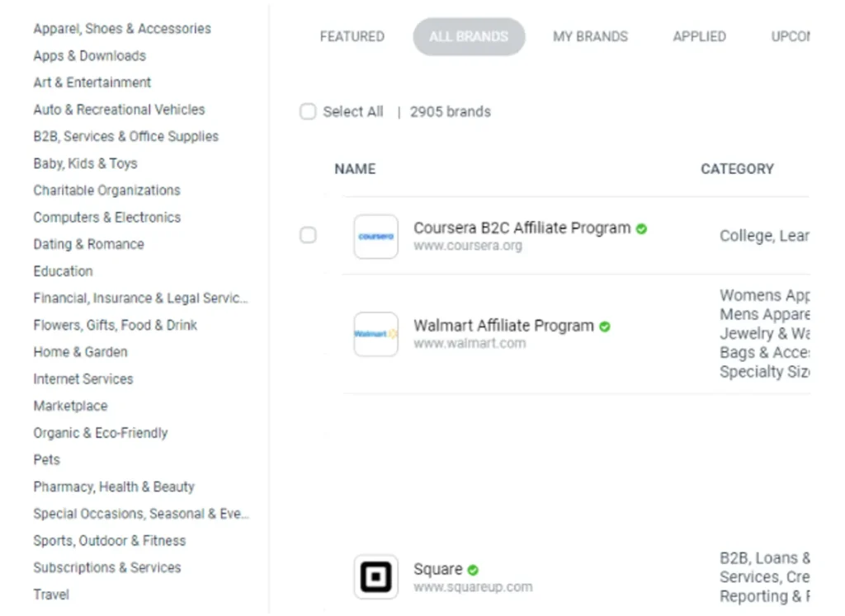This screenshot has height=616, width=845.
Task: Go to the Applied tab
Action: pos(699,37)
